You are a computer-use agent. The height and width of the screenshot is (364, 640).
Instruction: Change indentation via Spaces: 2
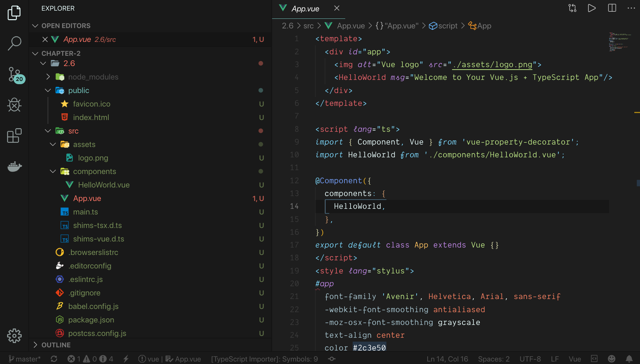pyautogui.click(x=494, y=359)
